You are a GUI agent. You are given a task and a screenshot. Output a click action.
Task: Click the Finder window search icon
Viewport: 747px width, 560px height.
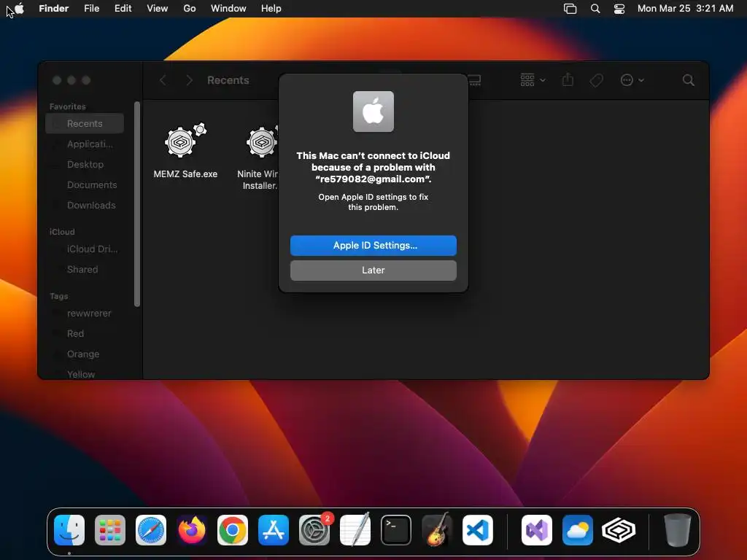pyautogui.click(x=688, y=80)
